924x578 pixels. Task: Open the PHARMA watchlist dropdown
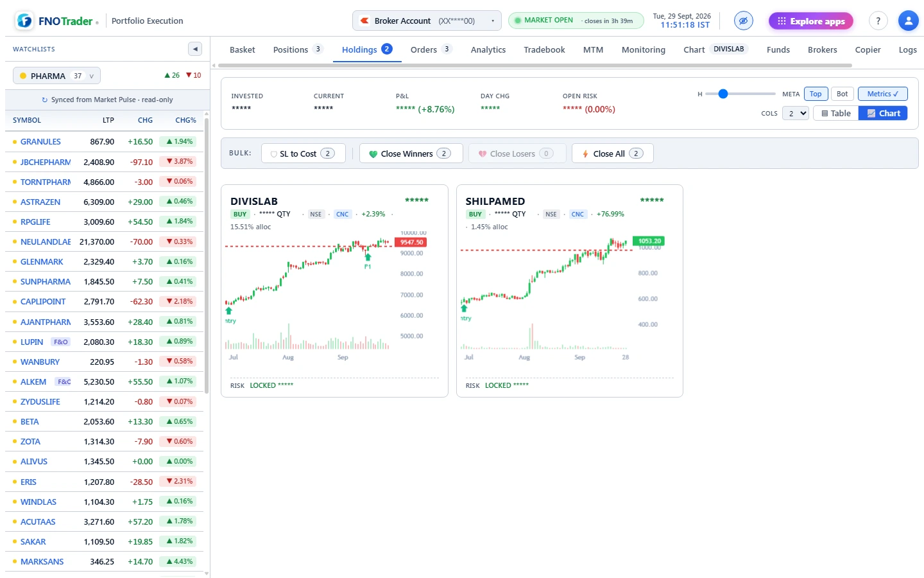point(57,76)
